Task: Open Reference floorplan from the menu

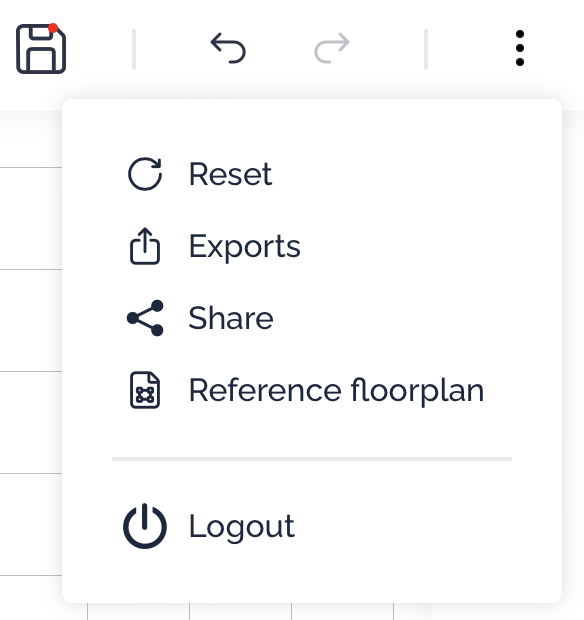Action: pos(336,391)
